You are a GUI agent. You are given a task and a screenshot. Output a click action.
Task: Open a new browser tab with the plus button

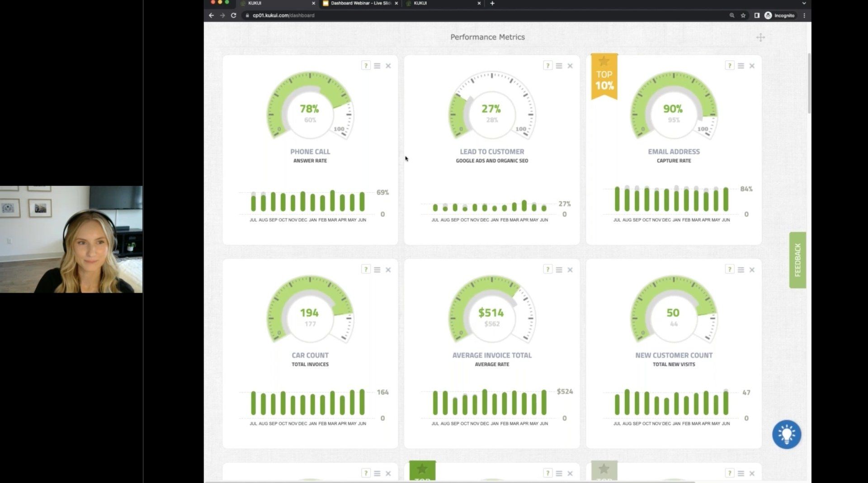pyautogui.click(x=492, y=3)
